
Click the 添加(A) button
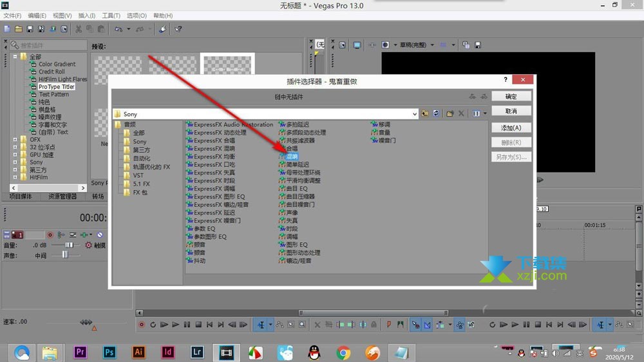[x=511, y=128]
